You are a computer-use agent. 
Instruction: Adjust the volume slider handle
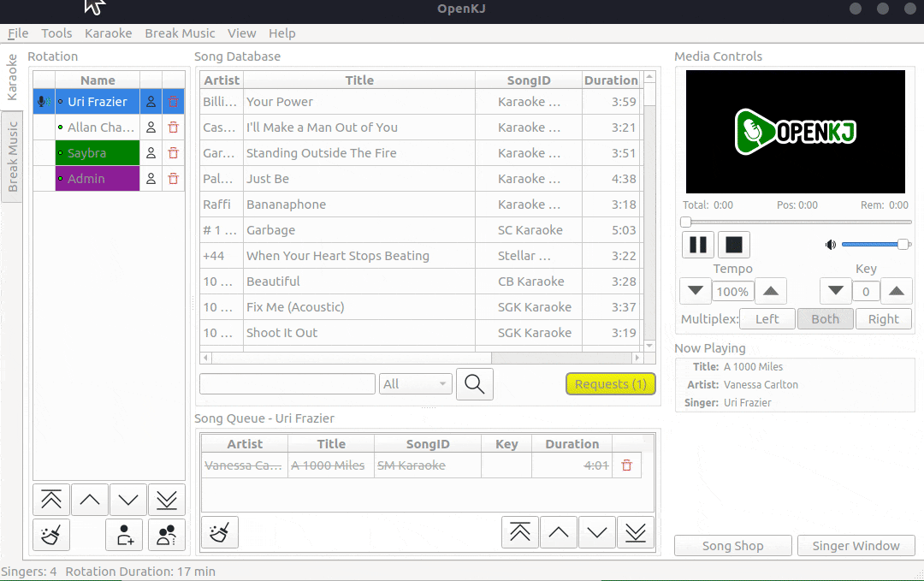coord(903,245)
